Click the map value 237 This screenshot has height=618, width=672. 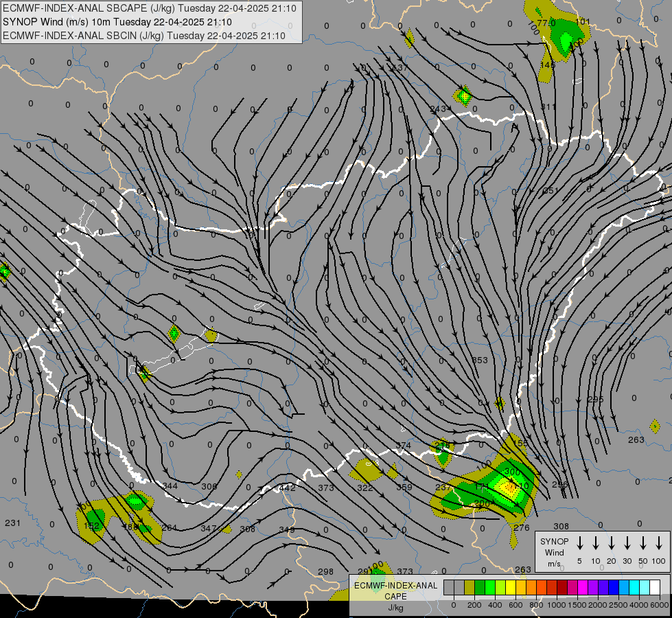443,488
